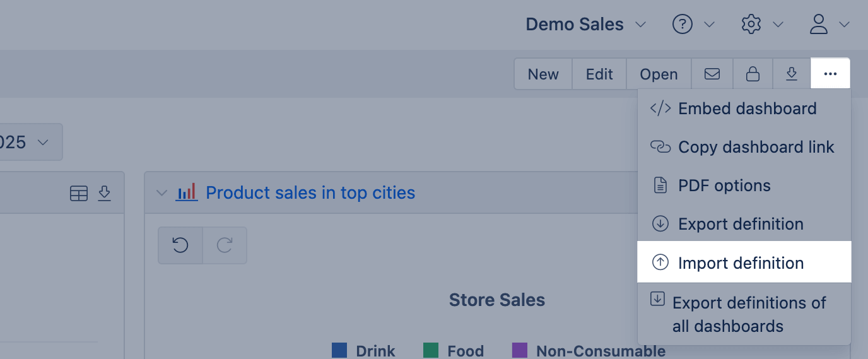Click the undo arrow in chart toolbar
The width and height of the screenshot is (868, 359).
point(180,245)
